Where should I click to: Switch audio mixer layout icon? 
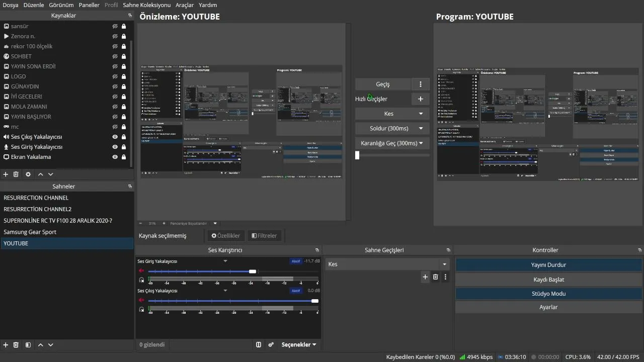pos(259,344)
